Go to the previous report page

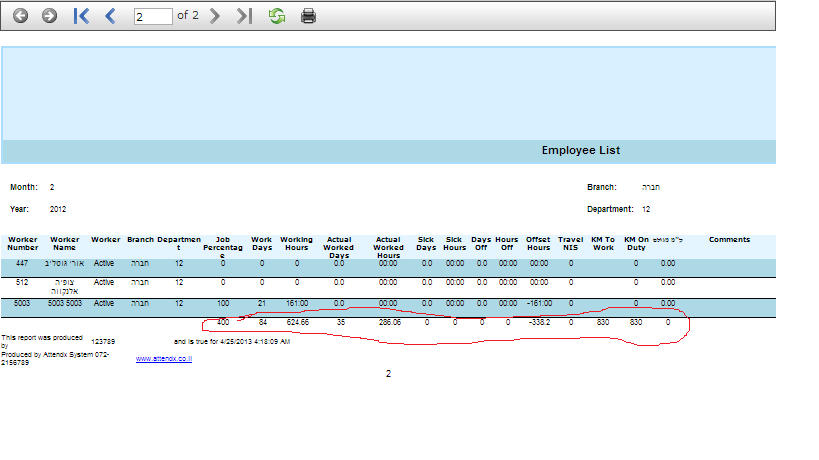click(110, 16)
